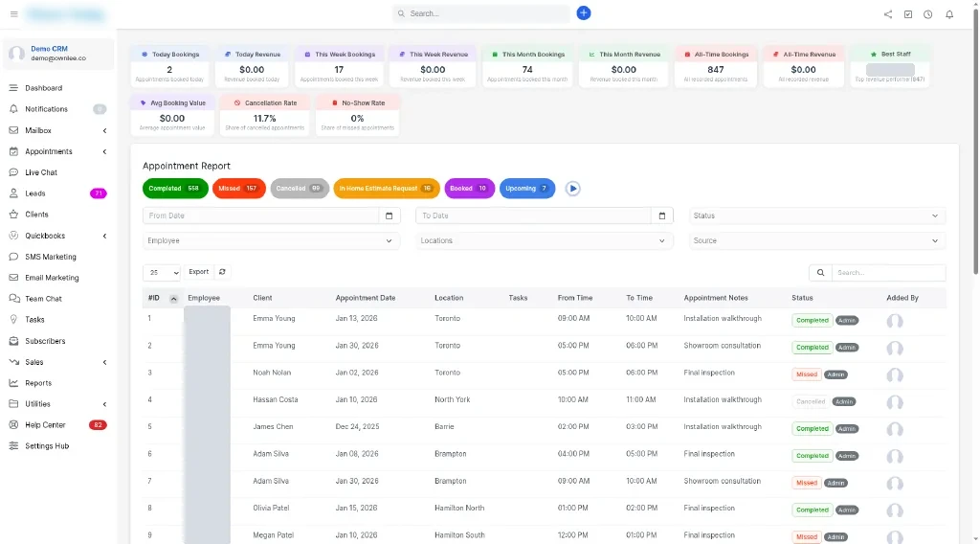
Task: Click the Added By avatar for James Chen row
Action: pos(895,429)
